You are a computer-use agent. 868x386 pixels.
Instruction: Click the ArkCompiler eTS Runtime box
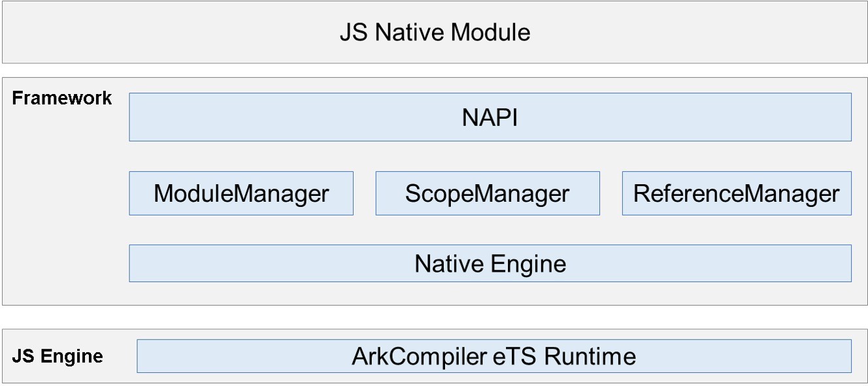pos(493,356)
